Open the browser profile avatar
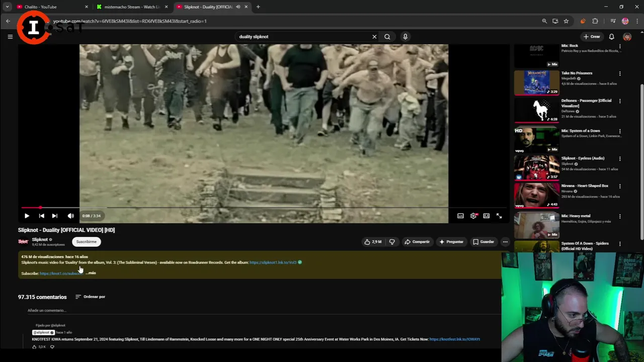The height and width of the screenshot is (362, 644). click(625, 21)
